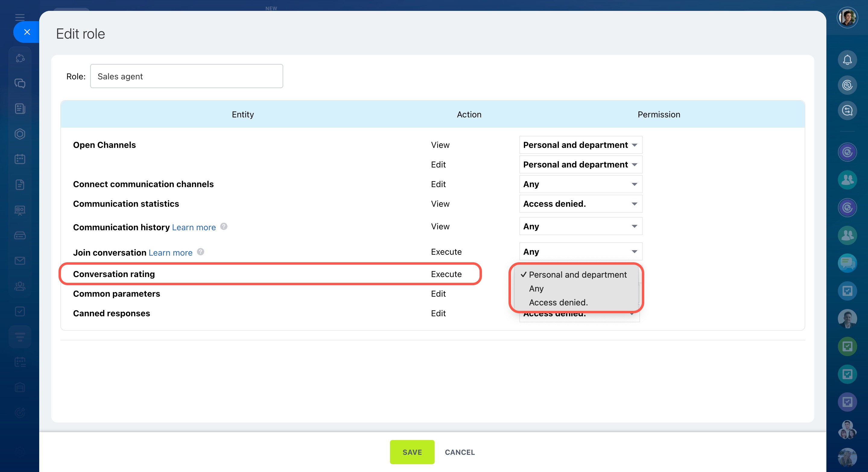868x472 pixels.
Task: Select 'Personal and department' checked option
Action: click(x=577, y=275)
